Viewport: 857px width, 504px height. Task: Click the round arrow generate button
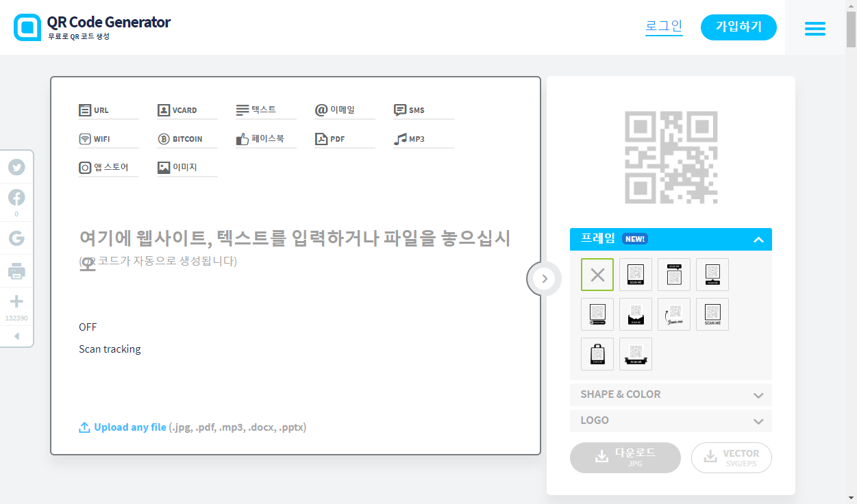544,278
